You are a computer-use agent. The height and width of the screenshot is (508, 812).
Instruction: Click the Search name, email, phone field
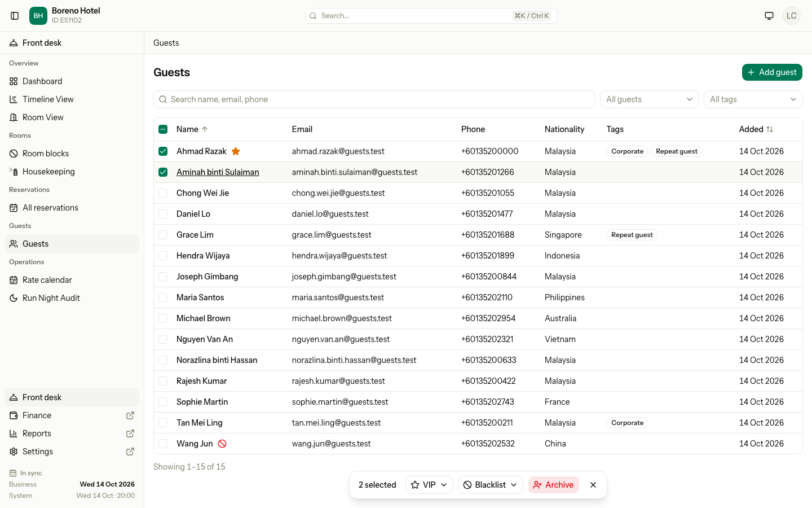(374, 99)
